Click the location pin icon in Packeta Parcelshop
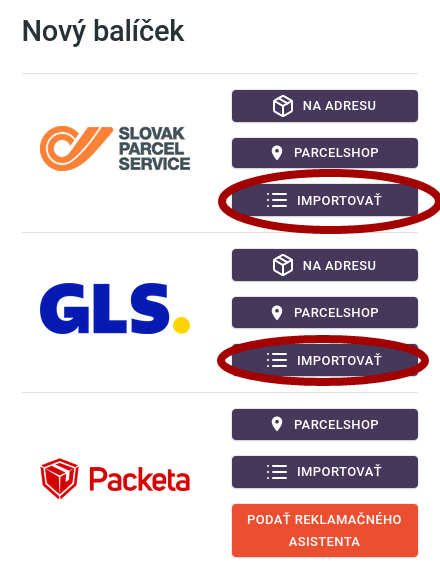440x579 pixels. [x=277, y=424]
